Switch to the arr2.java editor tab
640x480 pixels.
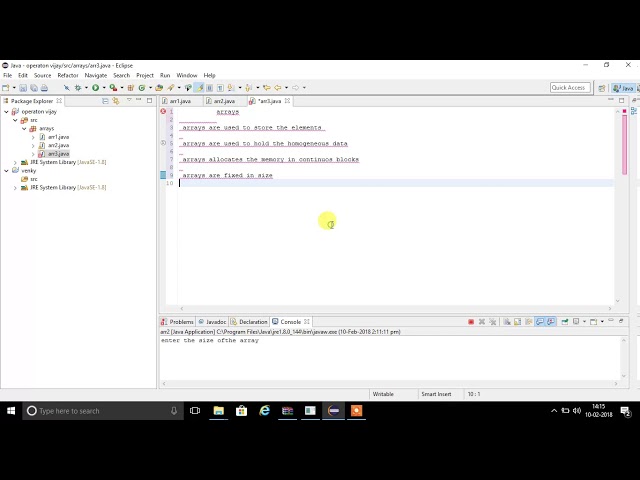pos(224,101)
